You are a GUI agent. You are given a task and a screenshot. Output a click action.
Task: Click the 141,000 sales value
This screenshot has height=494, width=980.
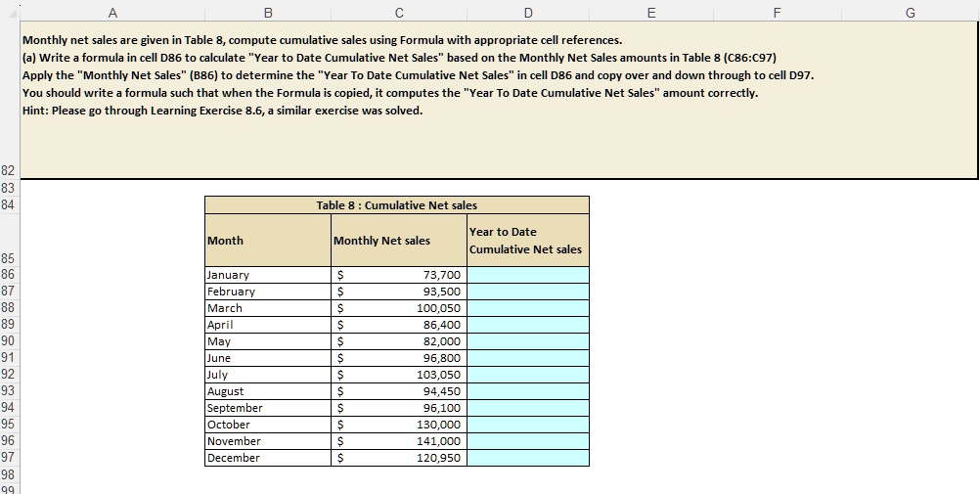point(399,440)
